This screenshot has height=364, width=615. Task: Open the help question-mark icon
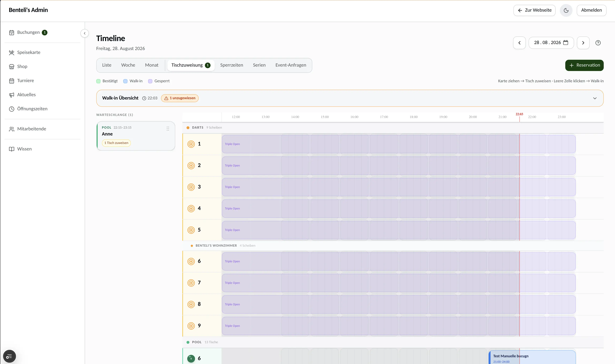point(598,43)
